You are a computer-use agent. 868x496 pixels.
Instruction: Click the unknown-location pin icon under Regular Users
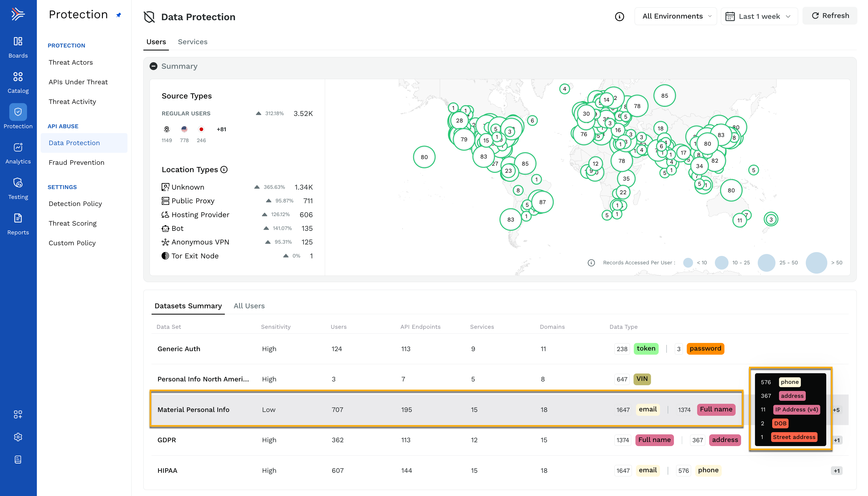[167, 129]
